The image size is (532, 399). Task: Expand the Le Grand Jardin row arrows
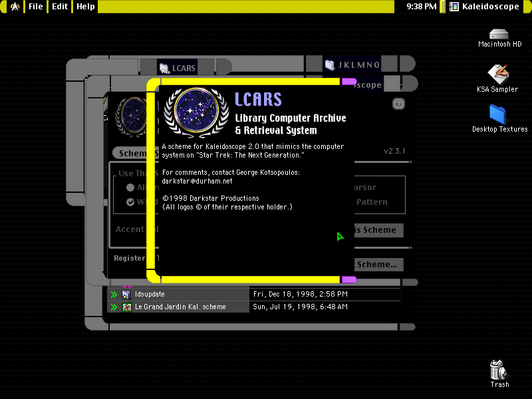(114, 307)
